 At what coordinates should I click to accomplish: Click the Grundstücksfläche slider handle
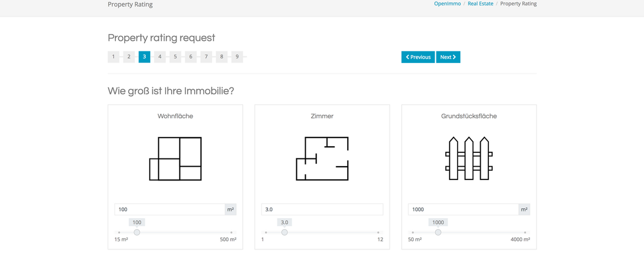click(x=438, y=232)
